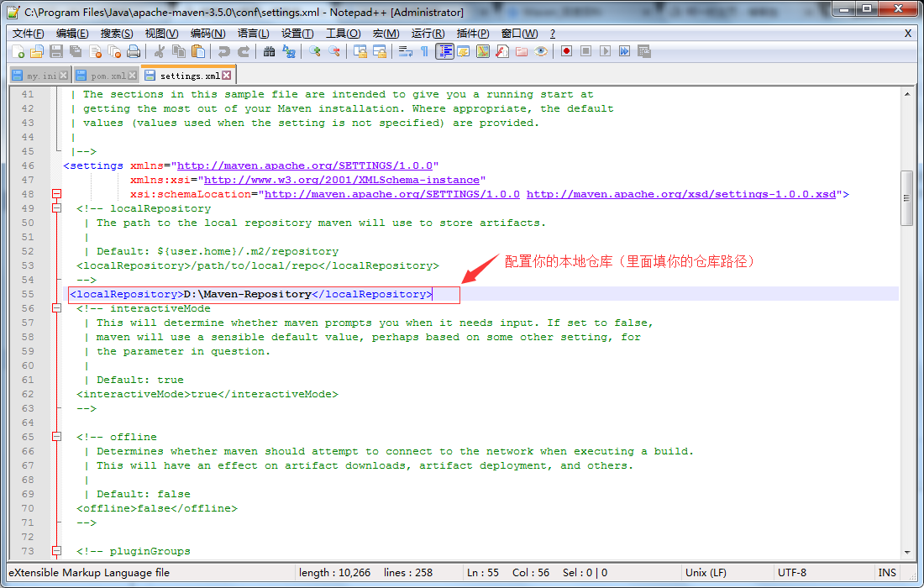Open Find with the binoculars icon
This screenshot has width=924, height=588.
[269, 52]
